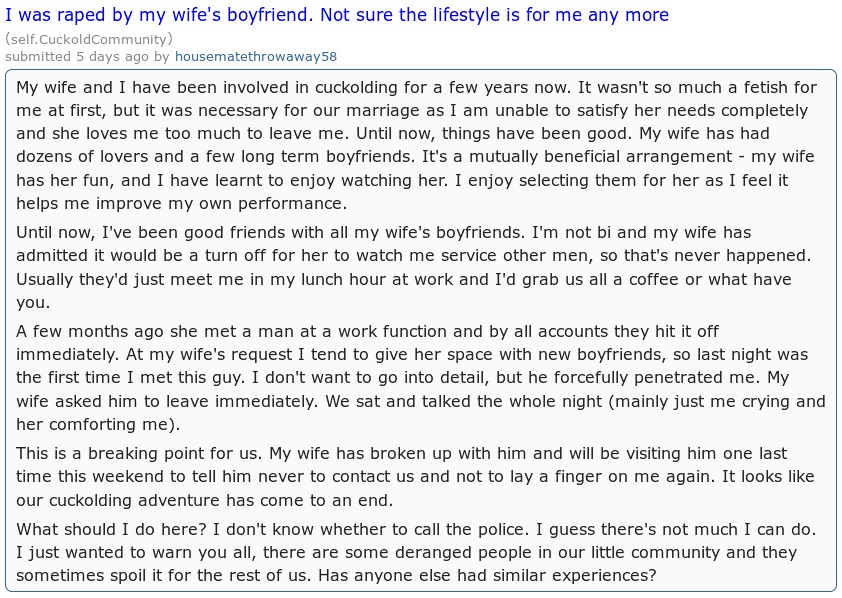Screen dimensions: 842x598
Task: Click the paragraph starting "A few months ago"
Action: (x=420, y=377)
